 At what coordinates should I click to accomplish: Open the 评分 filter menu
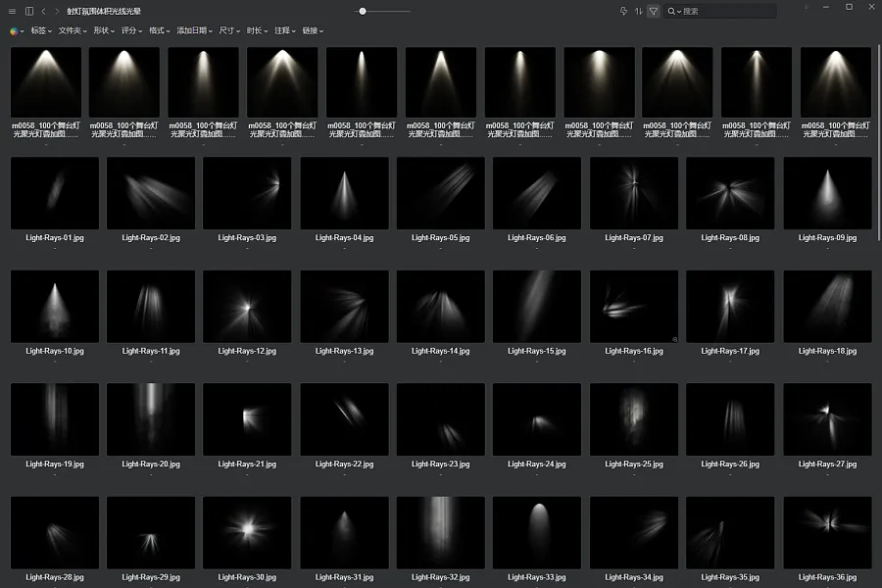point(131,31)
